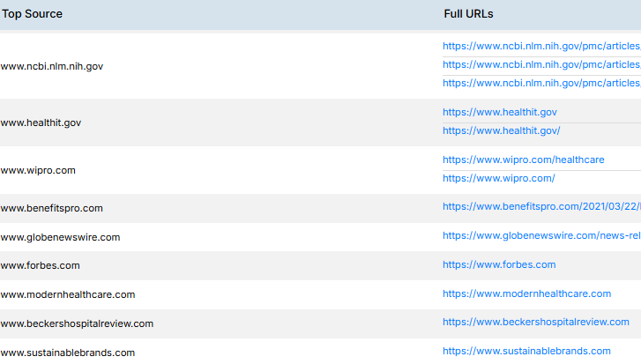
Task: Click the Full URLs column header
Action: click(x=468, y=15)
